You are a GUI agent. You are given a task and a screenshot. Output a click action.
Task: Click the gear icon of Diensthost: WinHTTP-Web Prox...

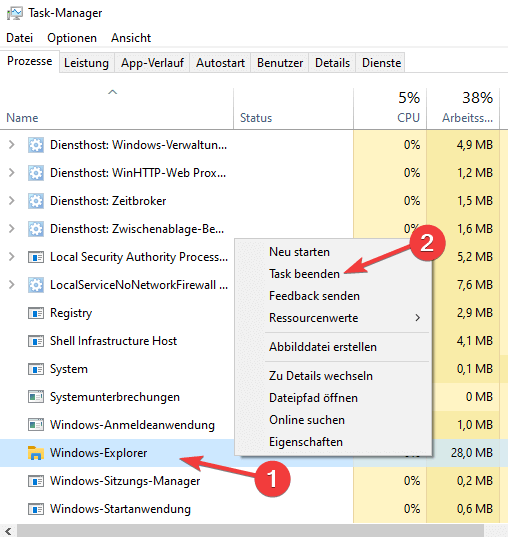coord(36,173)
